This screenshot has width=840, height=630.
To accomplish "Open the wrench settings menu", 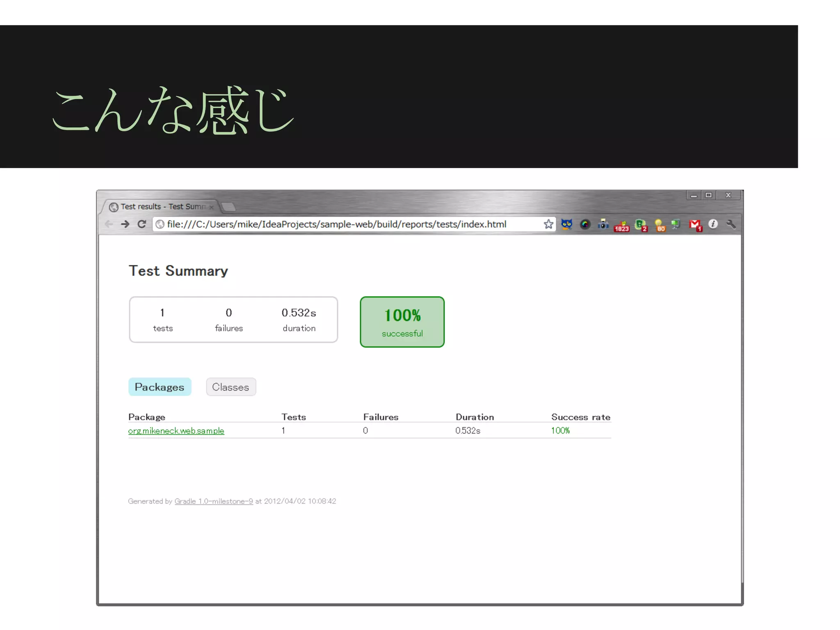I will click(x=731, y=224).
